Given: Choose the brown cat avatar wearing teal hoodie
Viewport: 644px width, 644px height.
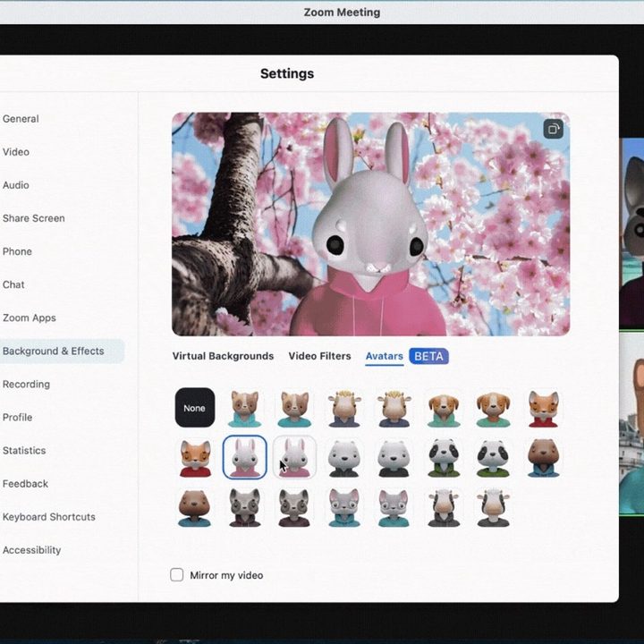Looking at the screenshot, I should tap(245, 408).
